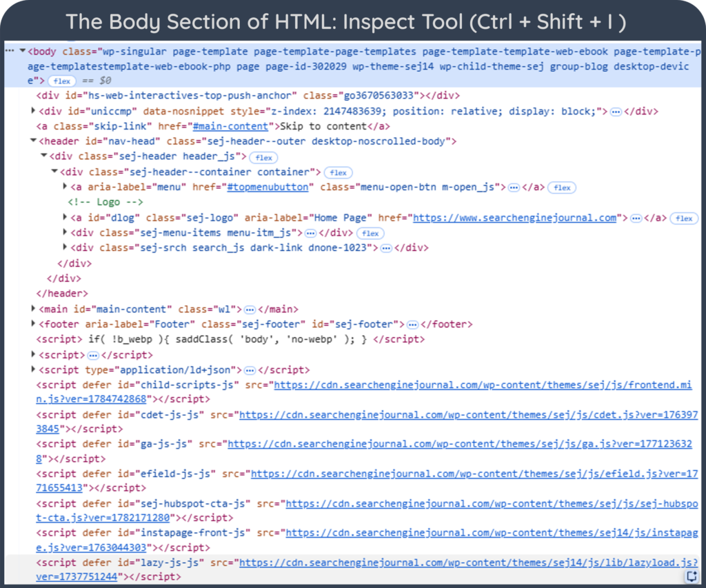Select the == $0 marker text
The height and width of the screenshot is (588, 706).
(x=97, y=81)
